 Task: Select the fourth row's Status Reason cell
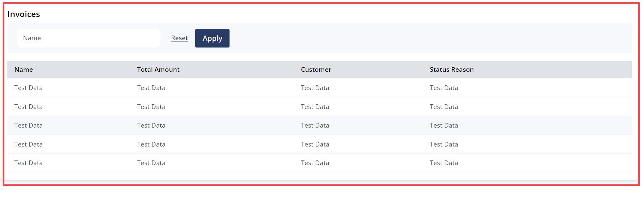tap(443, 145)
